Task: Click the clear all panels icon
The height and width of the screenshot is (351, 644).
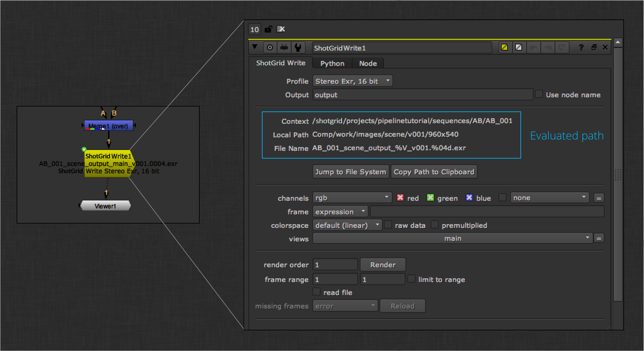Action: click(281, 29)
